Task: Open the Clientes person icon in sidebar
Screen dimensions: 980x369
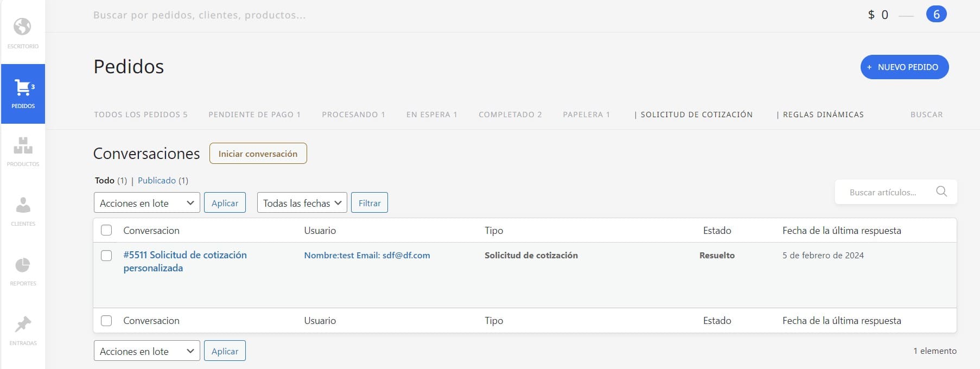Action: coord(23,205)
